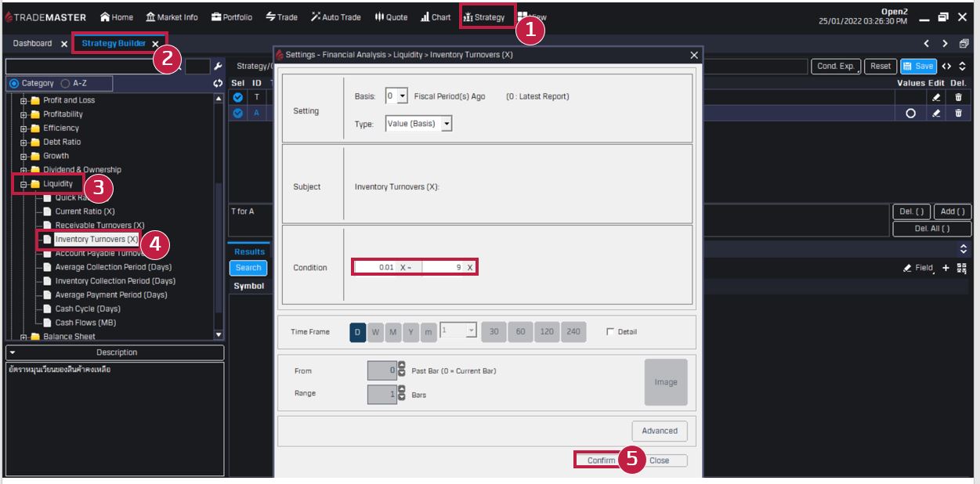The width and height of the screenshot is (980, 484).
Task: Enable the Detail checkbox
Action: 611,332
